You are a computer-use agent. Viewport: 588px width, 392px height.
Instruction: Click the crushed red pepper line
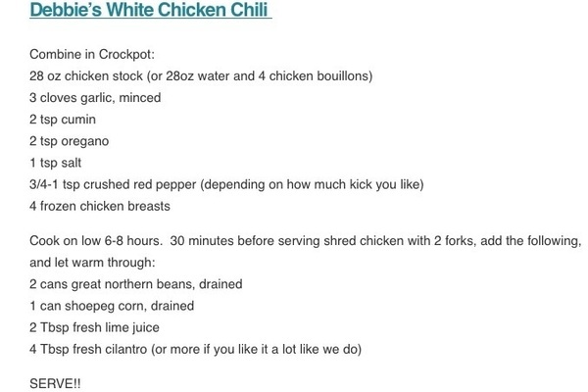pos(226,184)
